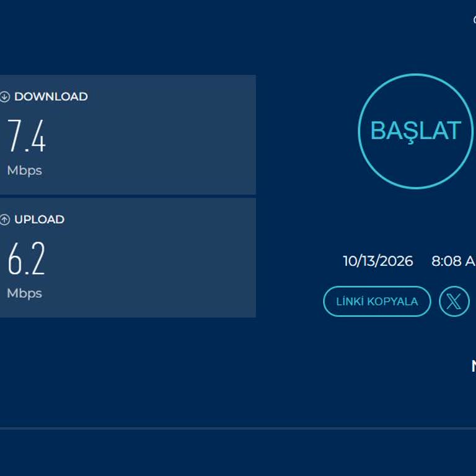This screenshot has width=476, height=476.
Task: Click the 6.2 upload speed value
Action: point(27,258)
